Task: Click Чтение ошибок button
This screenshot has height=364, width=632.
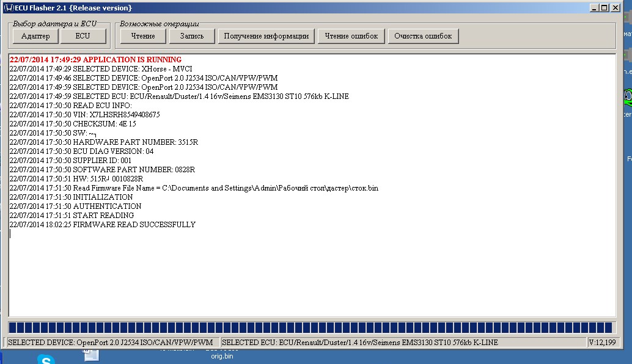Action: click(x=351, y=36)
